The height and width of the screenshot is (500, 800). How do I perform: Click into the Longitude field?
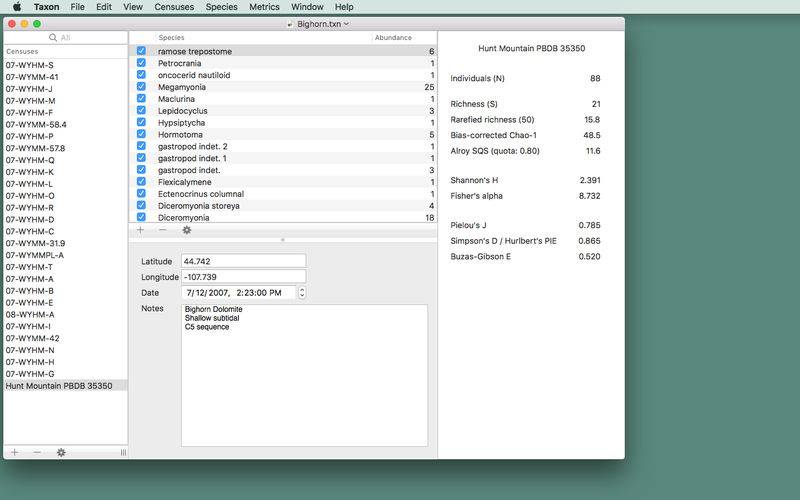[x=243, y=277]
